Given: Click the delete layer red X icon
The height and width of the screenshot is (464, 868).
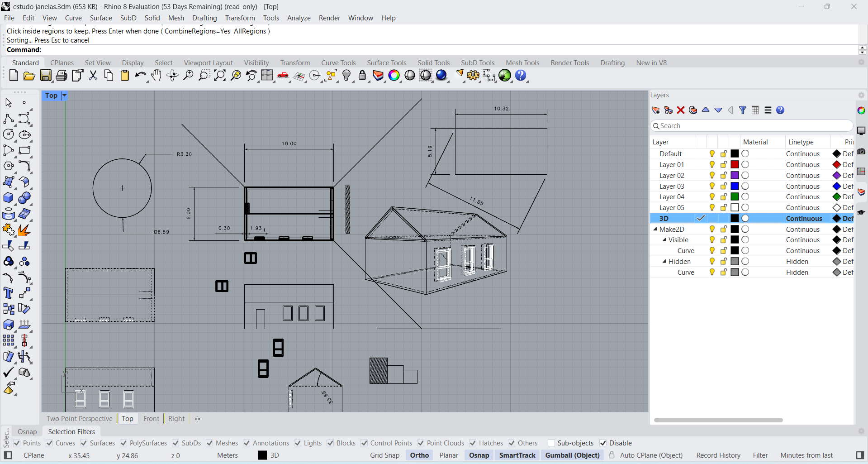Looking at the screenshot, I should [681, 110].
